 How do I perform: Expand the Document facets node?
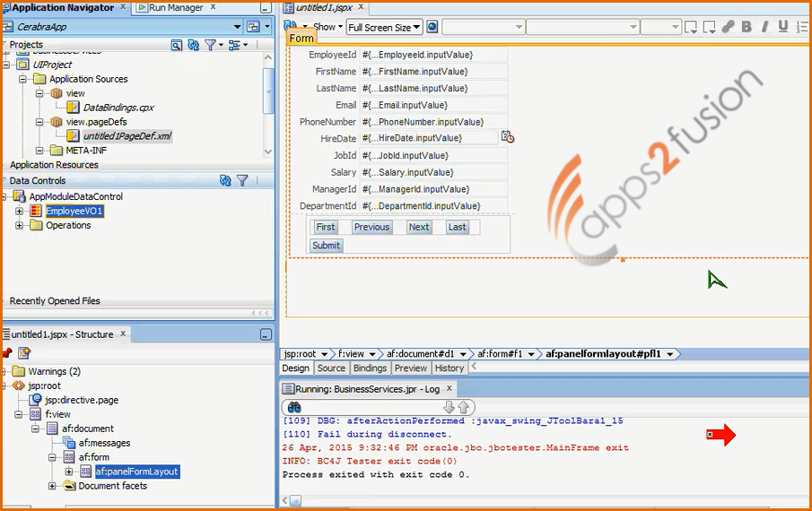click(52, 486)
